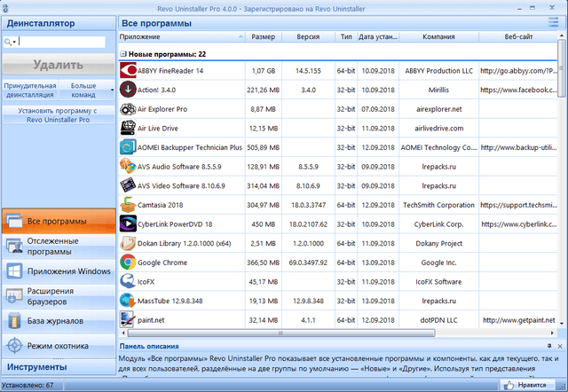Pin the description panel with pushpin icon
The height and width of the screenshot is (392, 568).
(x=549, y=346)
